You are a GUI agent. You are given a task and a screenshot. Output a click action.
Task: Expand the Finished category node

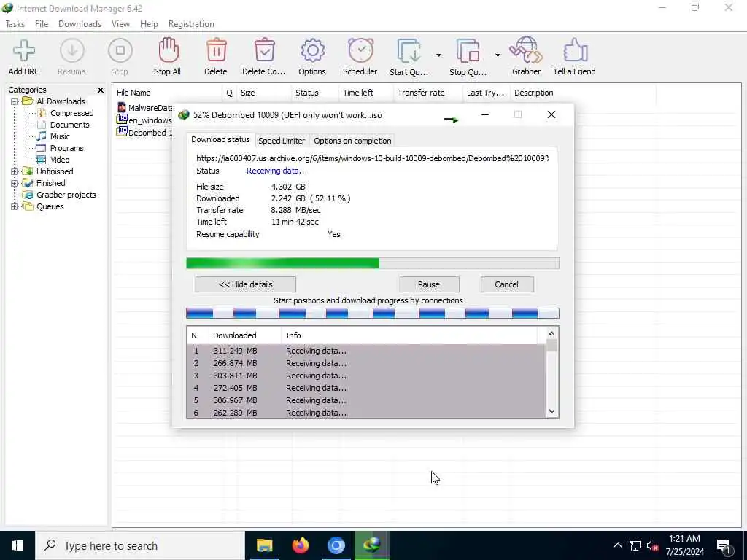pyautogui.click(x=15, y=183)
